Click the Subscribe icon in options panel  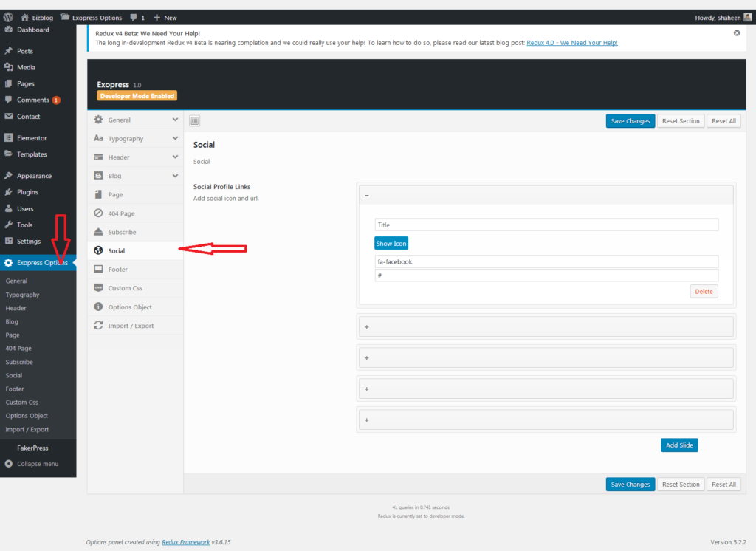click(x=98, y=232)
